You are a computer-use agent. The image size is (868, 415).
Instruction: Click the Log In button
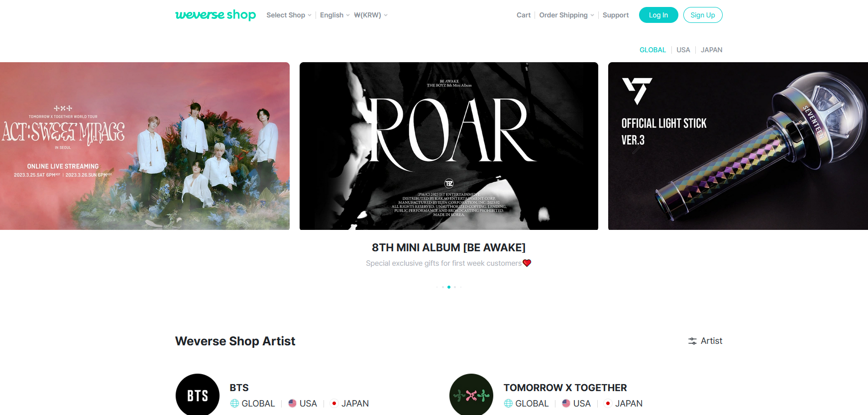pos(658,15)
